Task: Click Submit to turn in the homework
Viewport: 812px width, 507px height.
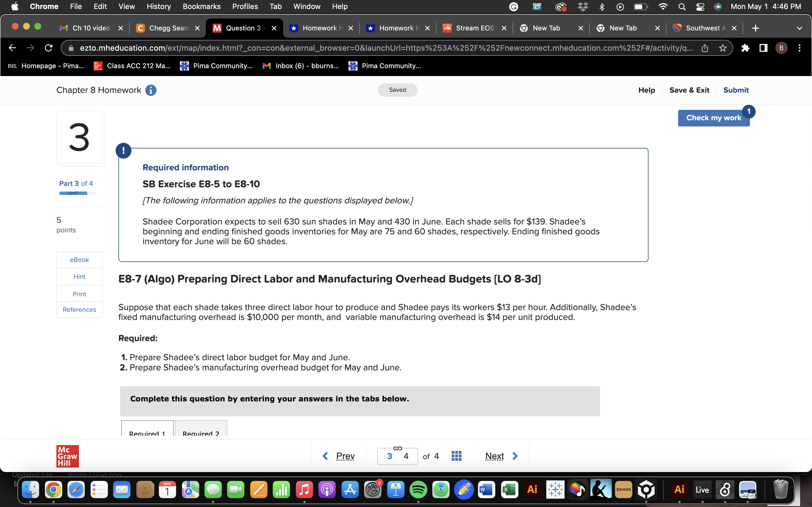Action: click(x=736, y=90)
